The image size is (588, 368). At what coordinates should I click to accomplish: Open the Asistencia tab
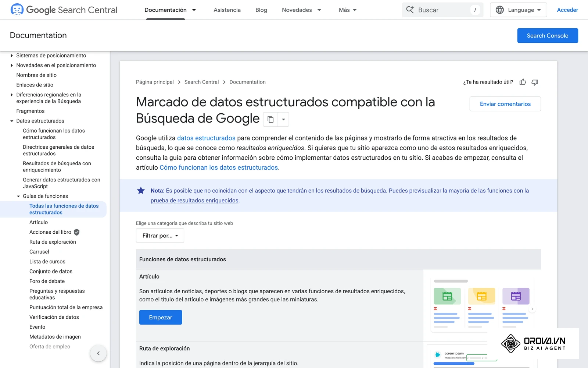point(227,10)
